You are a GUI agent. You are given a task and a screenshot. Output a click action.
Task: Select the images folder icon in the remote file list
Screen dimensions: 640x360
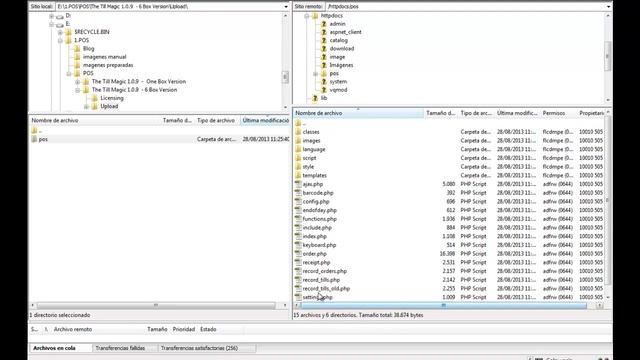[298, 140]
